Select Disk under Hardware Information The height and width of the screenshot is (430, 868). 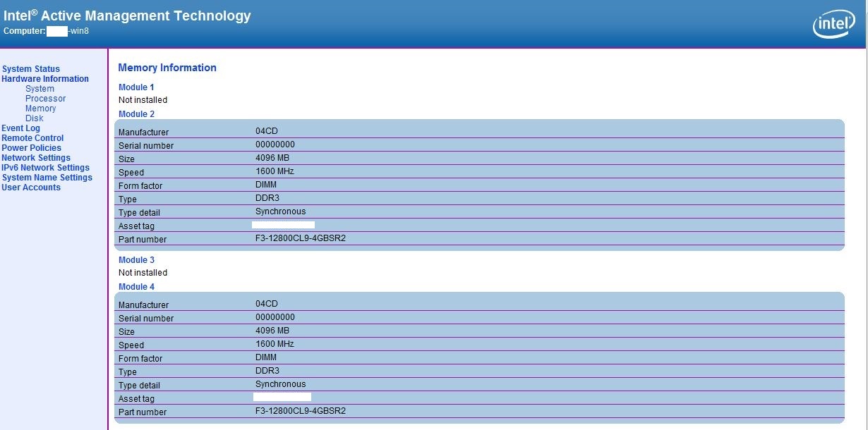35,118
